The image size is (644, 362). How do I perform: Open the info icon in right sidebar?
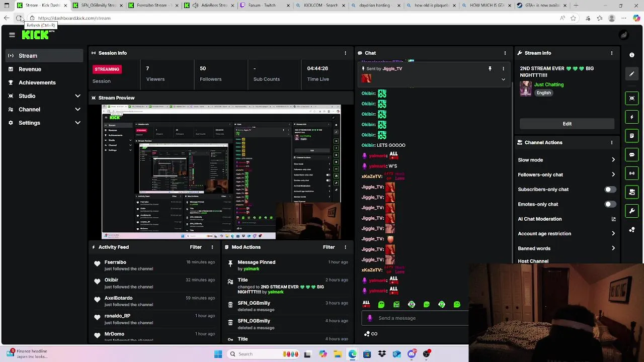(632, 55)
